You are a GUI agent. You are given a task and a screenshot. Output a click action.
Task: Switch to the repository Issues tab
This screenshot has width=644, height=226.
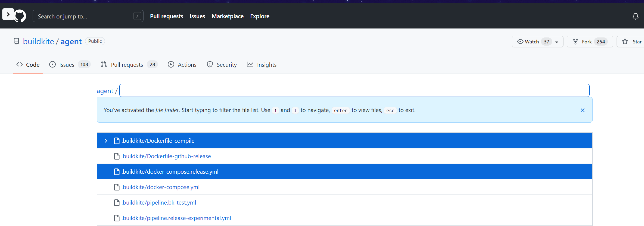click(70, 65)
